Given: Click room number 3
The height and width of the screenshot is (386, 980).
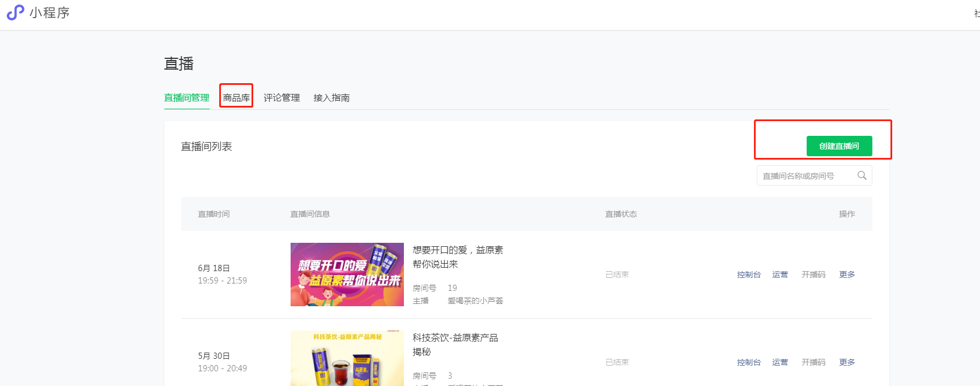Looking at the screenshot, I should pyautogui.click(x=450, y=376).
